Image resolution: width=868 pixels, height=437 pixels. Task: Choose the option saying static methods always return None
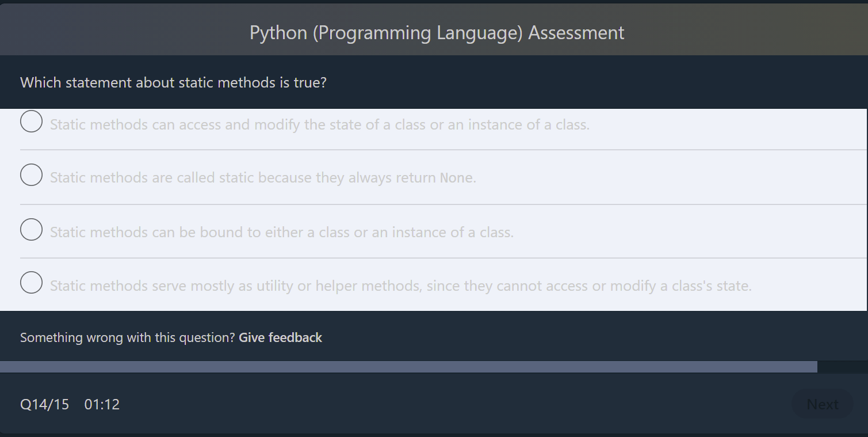pos(31,174)
